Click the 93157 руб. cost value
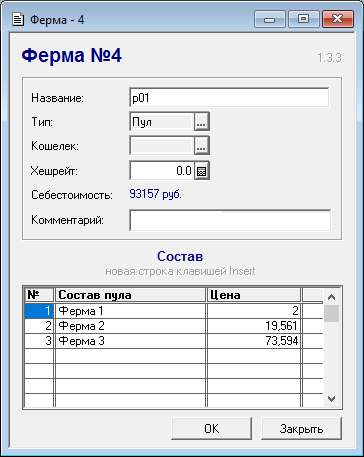The image size is (364, 457). click(x=155, y=194)
